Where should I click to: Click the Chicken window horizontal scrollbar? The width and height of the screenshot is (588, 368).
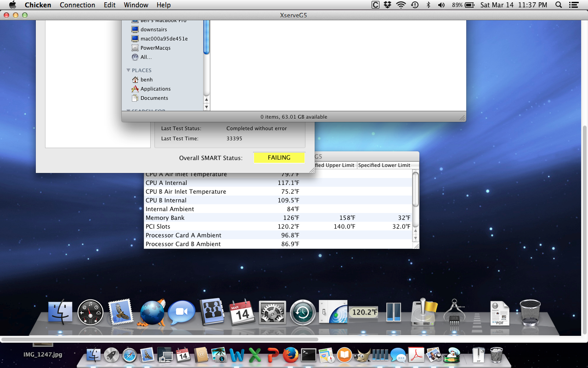(160, 339)
